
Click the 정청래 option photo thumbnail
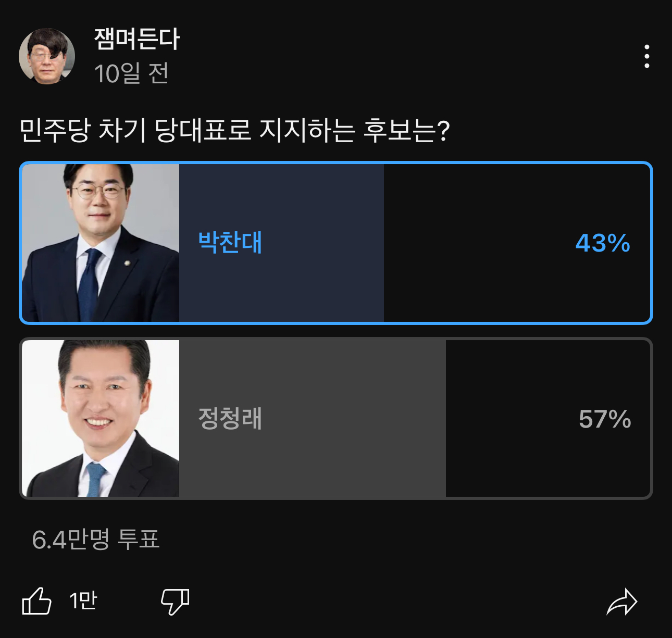[101, 418]
